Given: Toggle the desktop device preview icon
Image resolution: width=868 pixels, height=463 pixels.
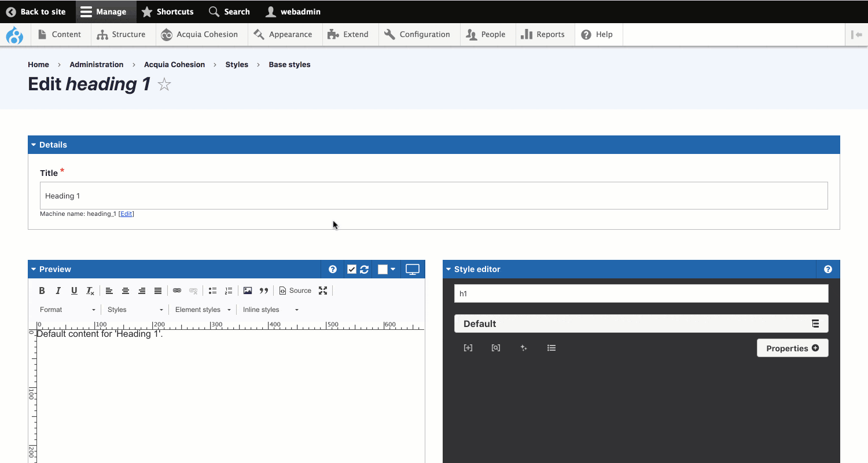Looking at the screenshot, I should 412,269.
